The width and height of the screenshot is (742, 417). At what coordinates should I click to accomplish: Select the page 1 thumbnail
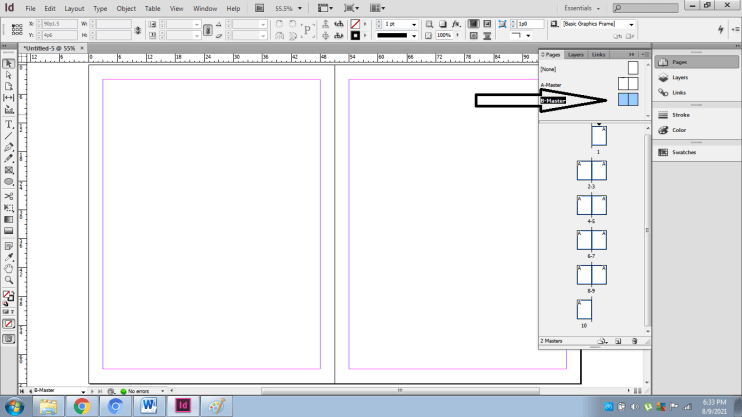(599, 136)
